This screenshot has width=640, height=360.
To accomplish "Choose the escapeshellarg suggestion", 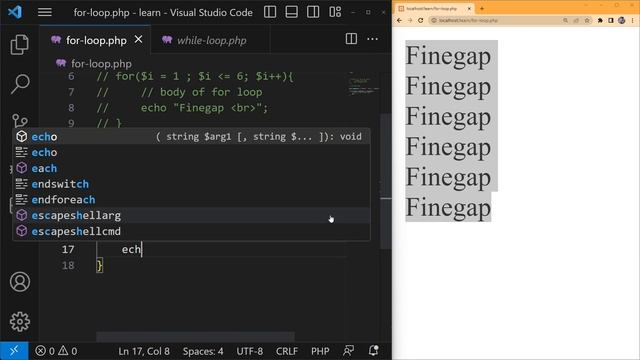I will pyautogui.click(x=191, y=216).
